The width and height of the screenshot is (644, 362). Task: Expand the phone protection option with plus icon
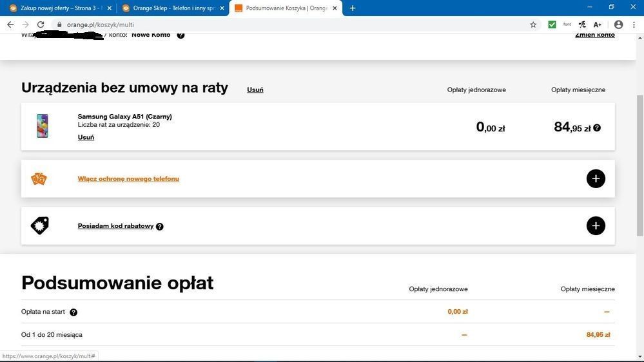click(596, 178)
